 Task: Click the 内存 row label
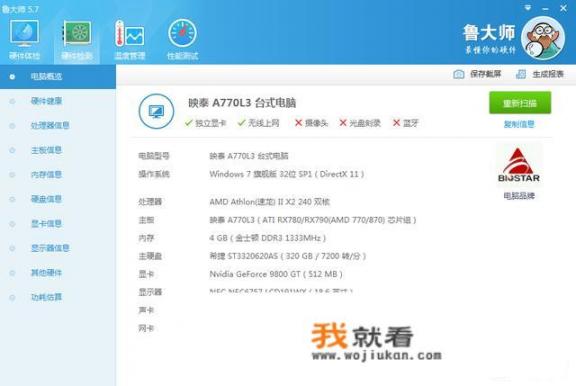pyautogui.click(x=146, y=238)
